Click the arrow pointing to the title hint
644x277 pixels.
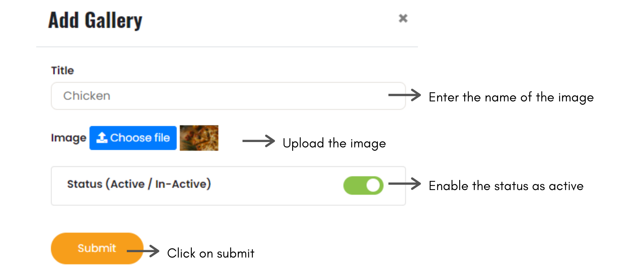[404, 95]
